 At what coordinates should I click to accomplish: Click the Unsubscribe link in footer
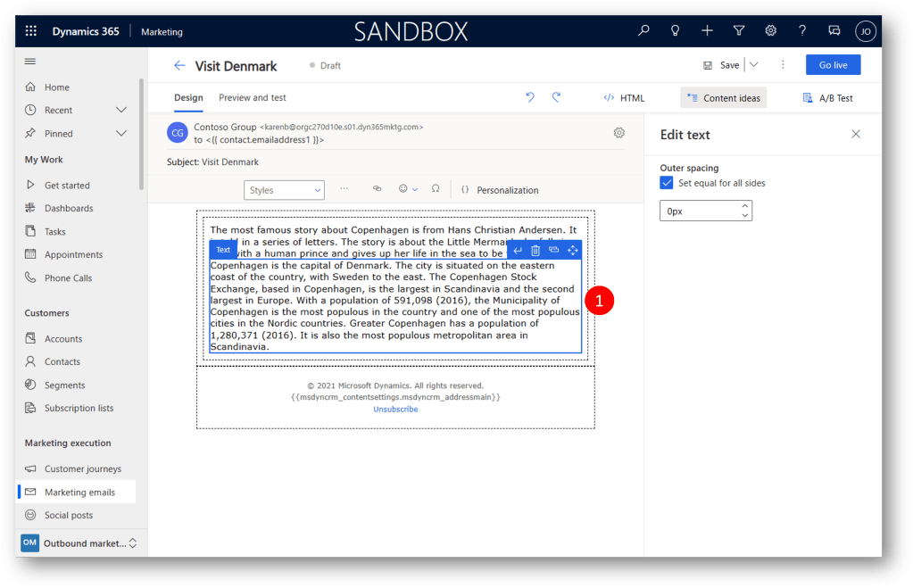[x=395, y=410]
